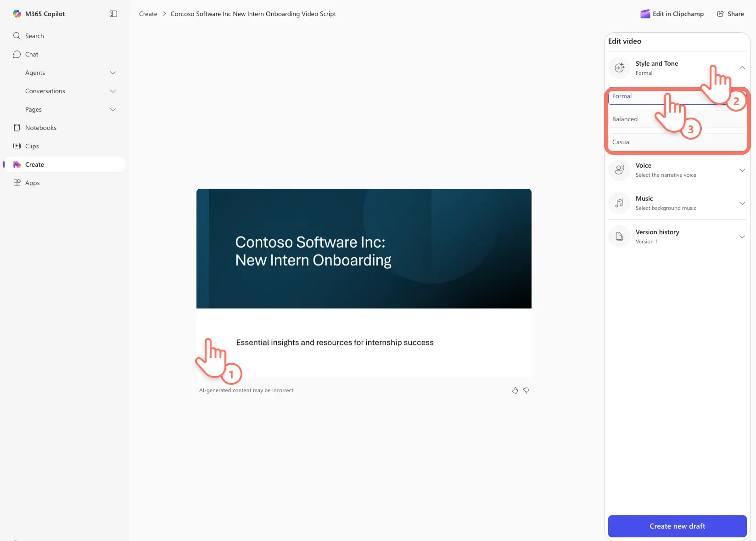This screenshot has width=756, height=541.
Task: Open Chat in the sidebar
Action: tap(64, 54)
